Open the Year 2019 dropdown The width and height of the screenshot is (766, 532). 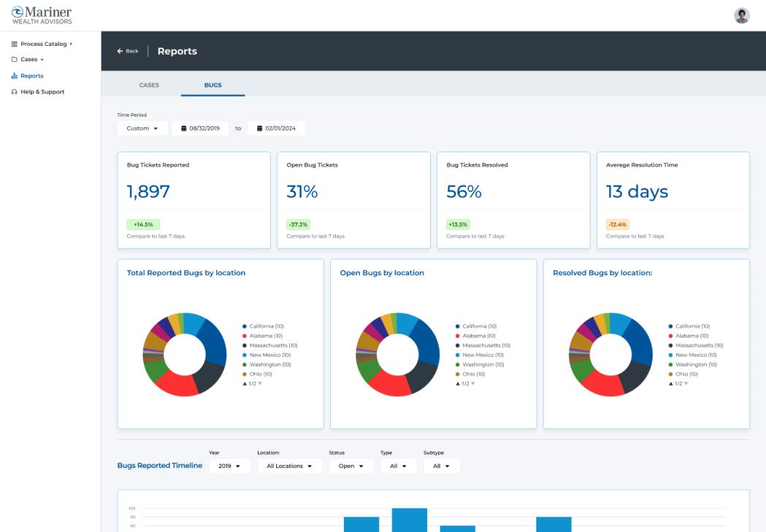[x=229, y=466]
